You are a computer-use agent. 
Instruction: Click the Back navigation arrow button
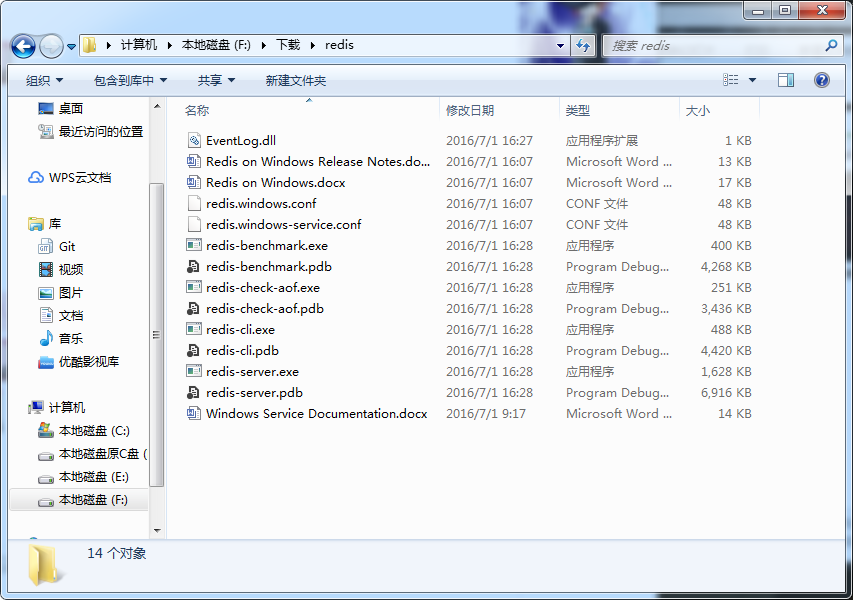[x=23, y=46]
